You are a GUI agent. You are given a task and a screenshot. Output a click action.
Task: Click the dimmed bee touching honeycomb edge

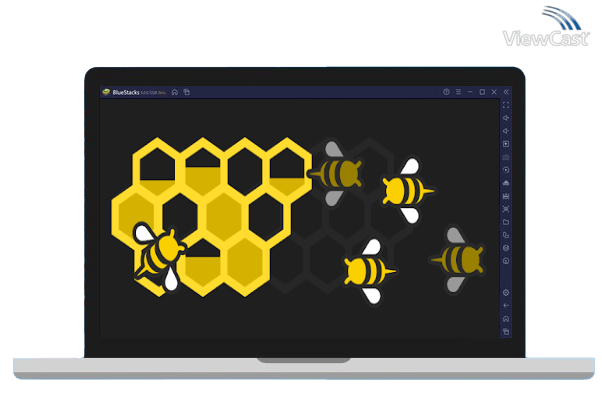336,174
